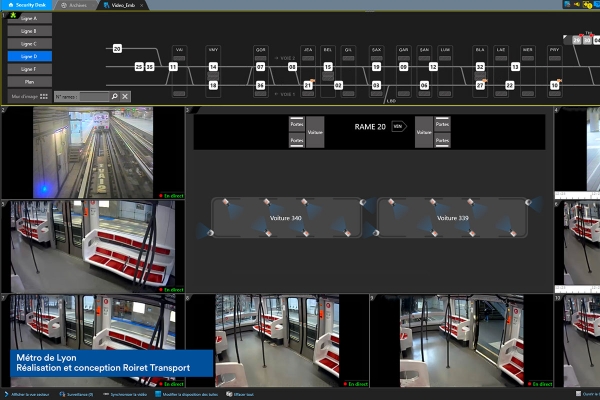Click Afficher la vue secteur

27,394
